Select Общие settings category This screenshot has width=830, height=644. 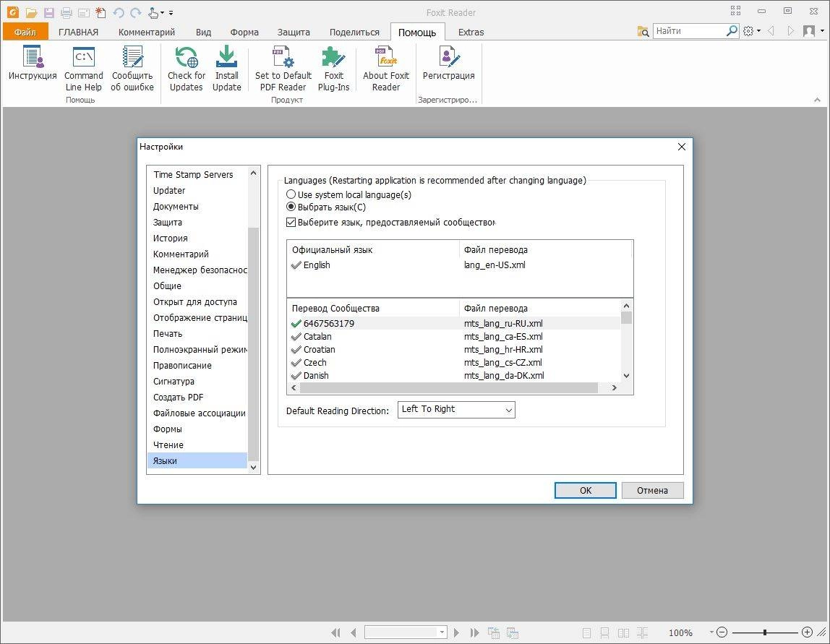[197, 285]
